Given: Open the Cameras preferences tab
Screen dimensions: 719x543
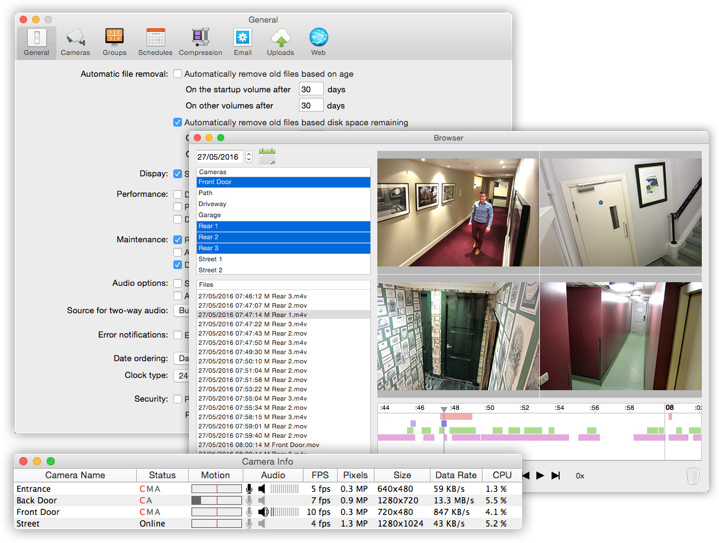Looking at the screenshot, I should (75, 41).
